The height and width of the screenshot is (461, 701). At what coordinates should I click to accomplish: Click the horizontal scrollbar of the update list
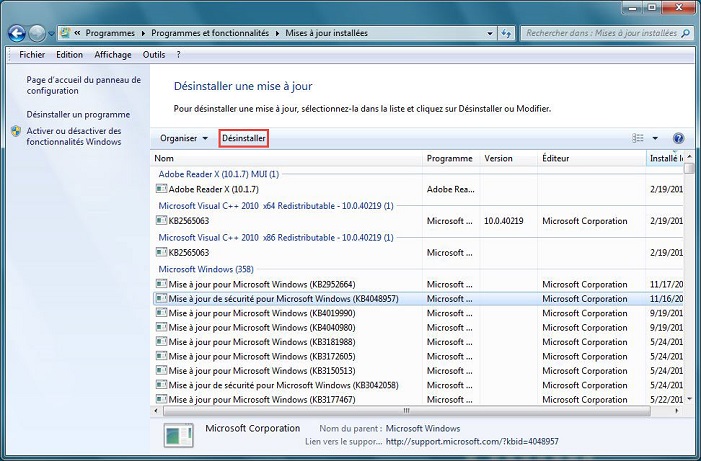405,409
